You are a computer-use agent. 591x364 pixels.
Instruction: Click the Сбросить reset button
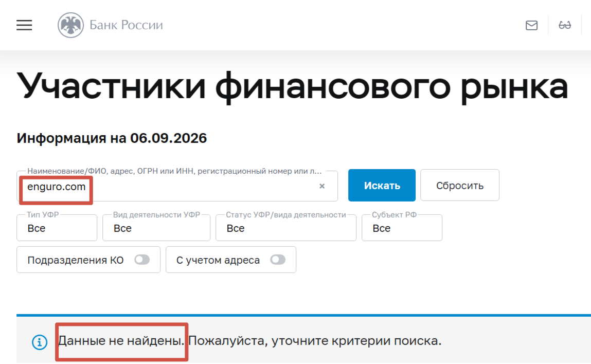click(460, 186)
